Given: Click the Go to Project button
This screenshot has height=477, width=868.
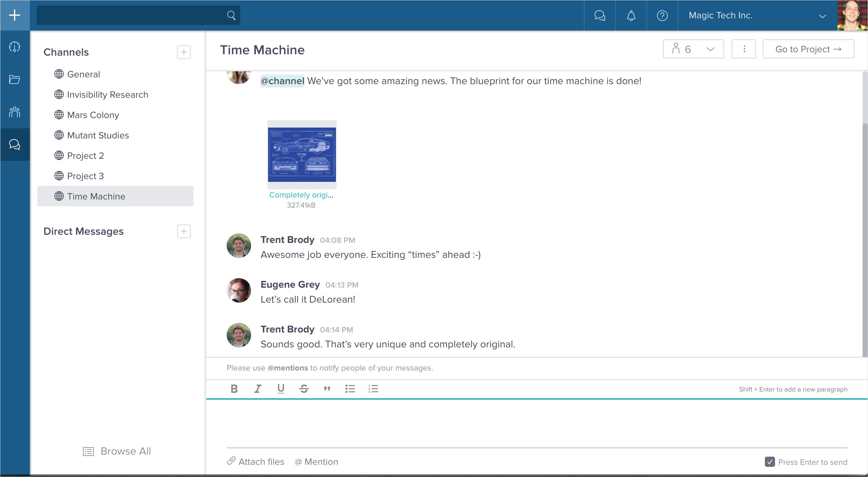Looking at the screenshot, I should pos(808,49).
